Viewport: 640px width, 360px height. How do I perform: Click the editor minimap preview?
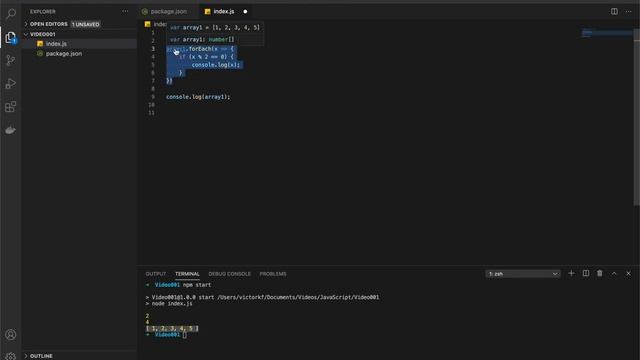pyautogui.click(x=607, y=33)
